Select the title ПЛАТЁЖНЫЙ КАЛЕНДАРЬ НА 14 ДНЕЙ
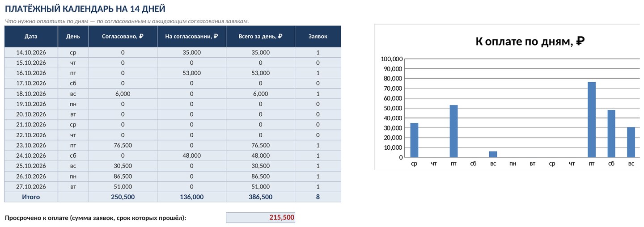The image size is (644, 227). [85, 8]
